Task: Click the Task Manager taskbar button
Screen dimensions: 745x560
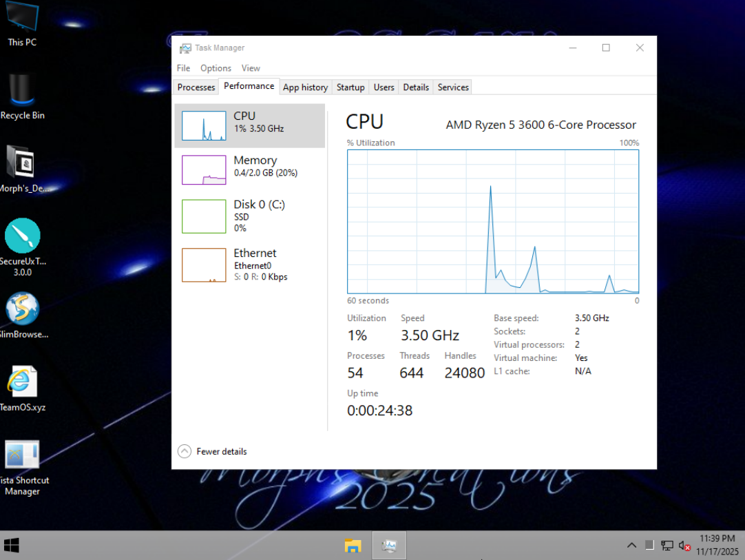Action: click(x=389, y=546)
